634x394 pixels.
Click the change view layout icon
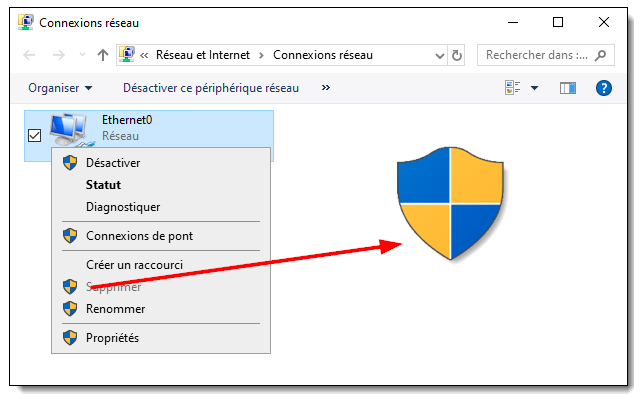tap(513, 87)
